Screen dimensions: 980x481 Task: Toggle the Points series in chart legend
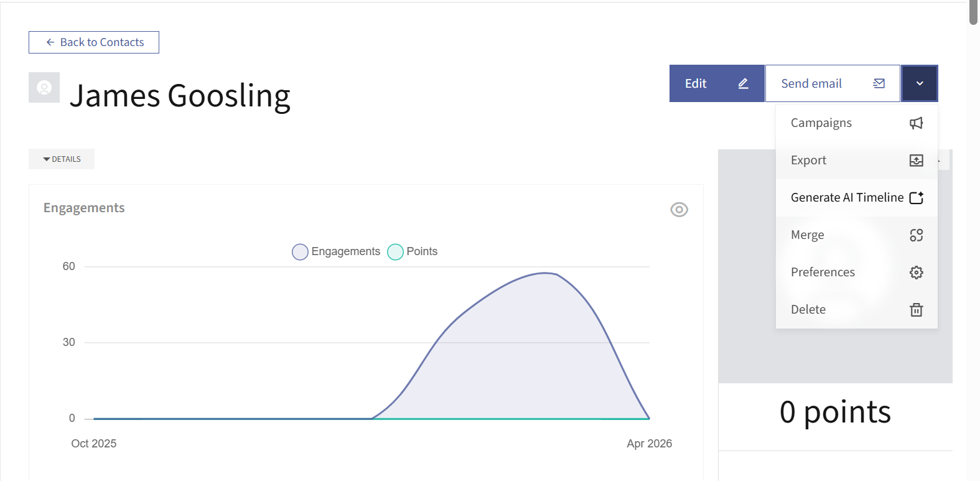pyautogui.click(x=413, y=251)
